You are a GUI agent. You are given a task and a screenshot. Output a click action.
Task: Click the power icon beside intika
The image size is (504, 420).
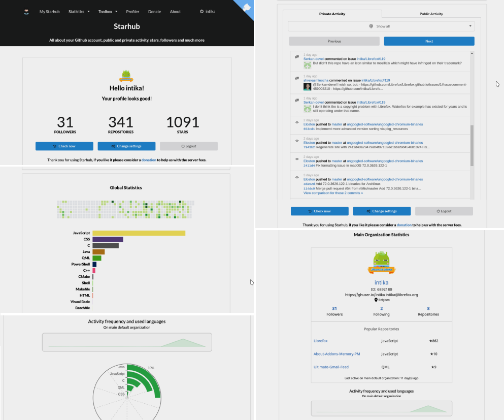pos(201,11)
